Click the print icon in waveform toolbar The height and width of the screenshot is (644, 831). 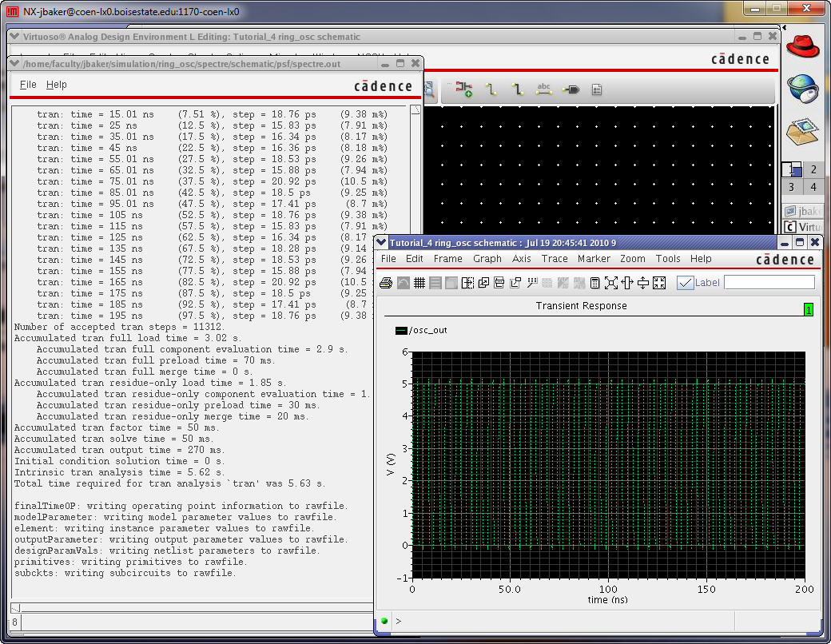click(386, 283)
